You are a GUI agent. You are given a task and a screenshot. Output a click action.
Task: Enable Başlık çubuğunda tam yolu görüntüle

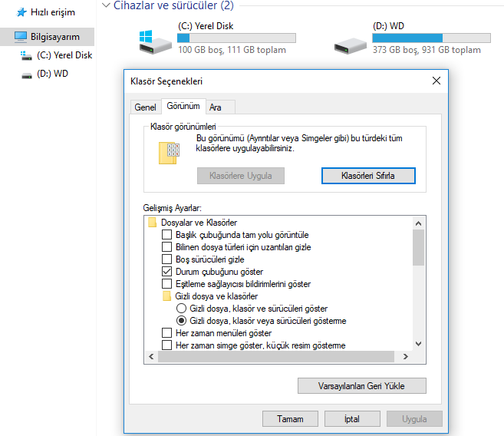click(x=166, y=235)
